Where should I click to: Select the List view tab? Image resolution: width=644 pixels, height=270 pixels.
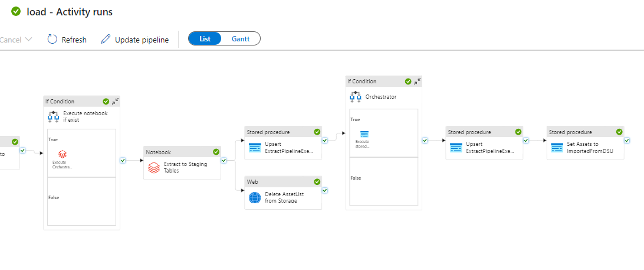(x=205, y=39)
